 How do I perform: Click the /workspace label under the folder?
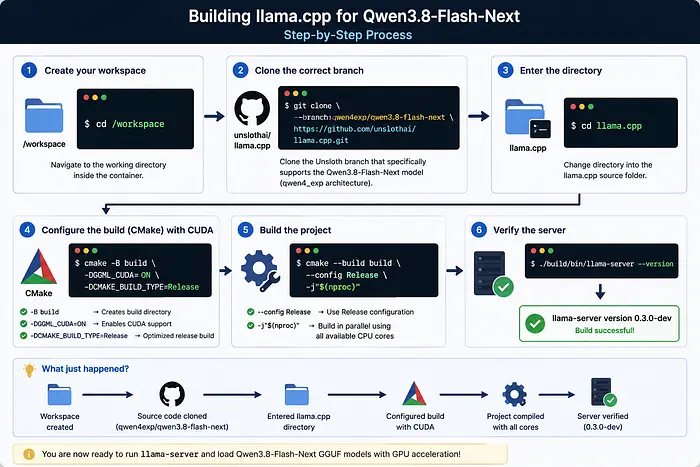[44, 144]
